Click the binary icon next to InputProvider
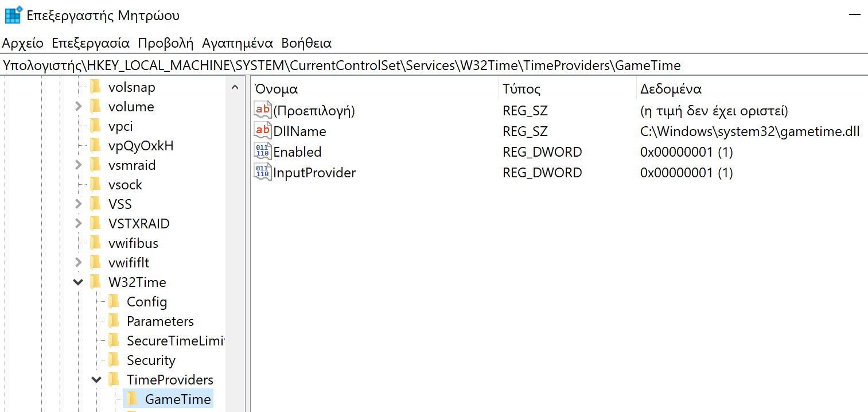This screenshot has height=412, width=868. (x=262, y=172)
